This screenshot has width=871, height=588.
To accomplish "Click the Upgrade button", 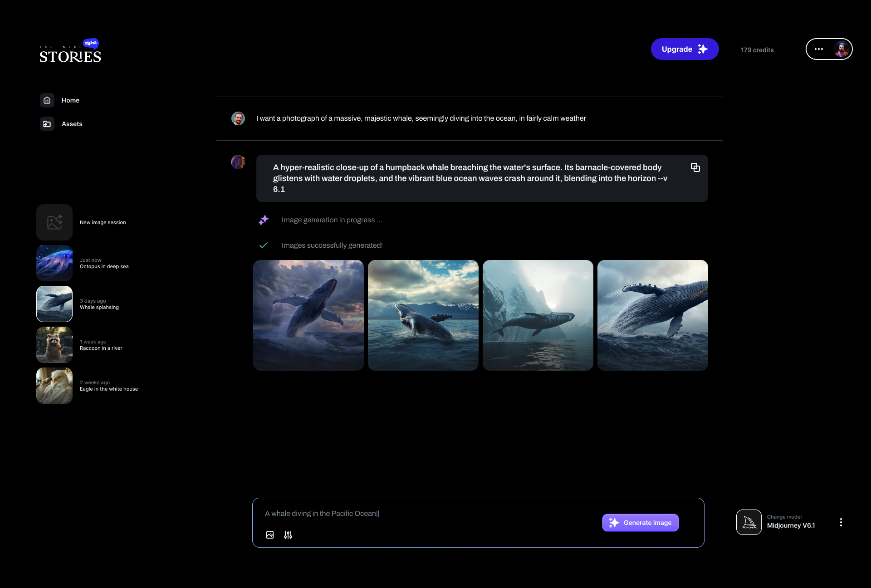I will [685, 49].
